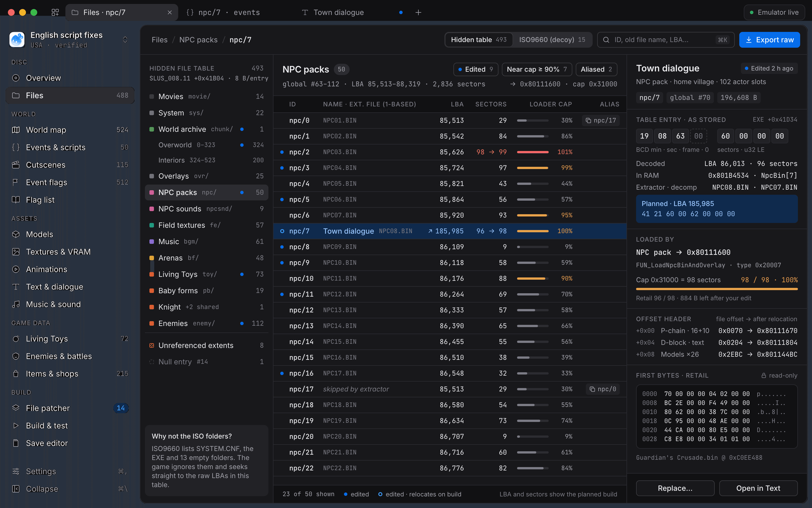Toggle the Near cap ≥ 90% filter

pos(537,69)
